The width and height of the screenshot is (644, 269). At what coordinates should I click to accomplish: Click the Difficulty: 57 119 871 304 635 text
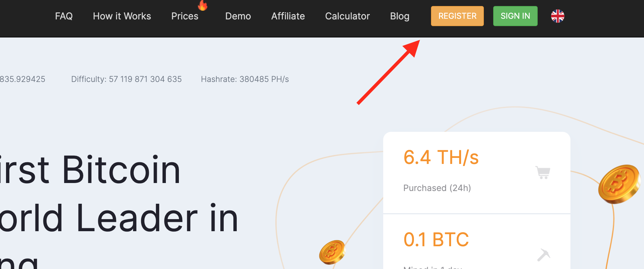[x=126, y=79]
